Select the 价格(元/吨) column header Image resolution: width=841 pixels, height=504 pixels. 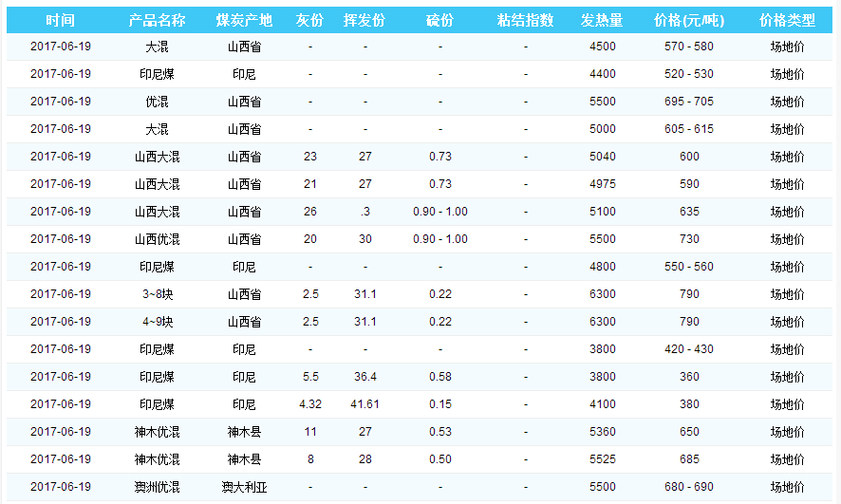(x=688, y=20)
